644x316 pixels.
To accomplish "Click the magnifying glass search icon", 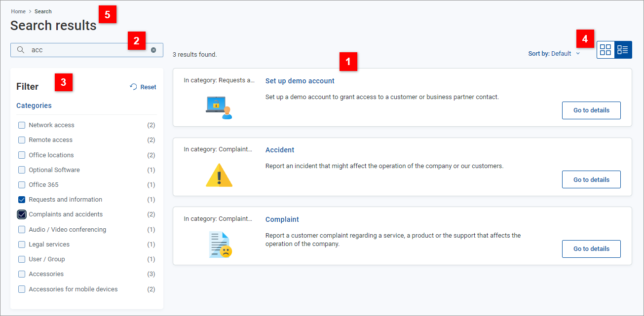I will coord(21,50).
